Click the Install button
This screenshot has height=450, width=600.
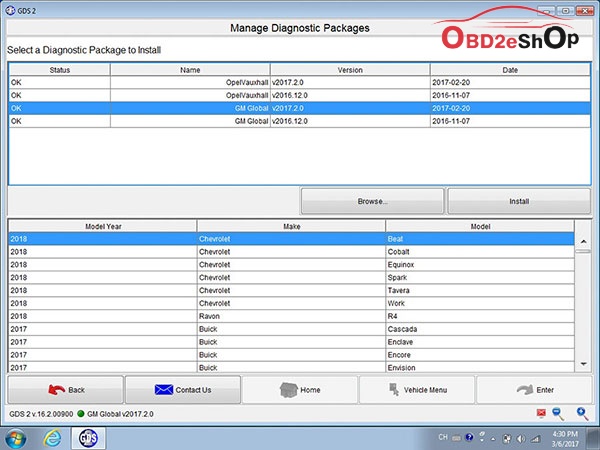[x=519, y=201]
